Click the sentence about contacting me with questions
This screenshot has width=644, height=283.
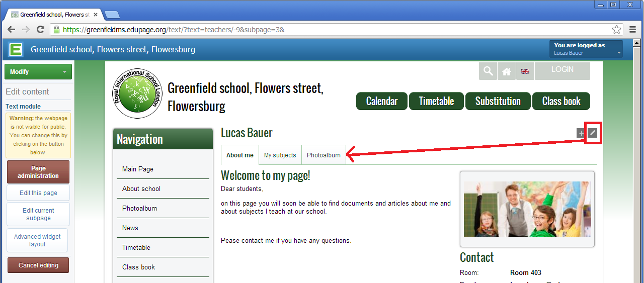point(286,241)
